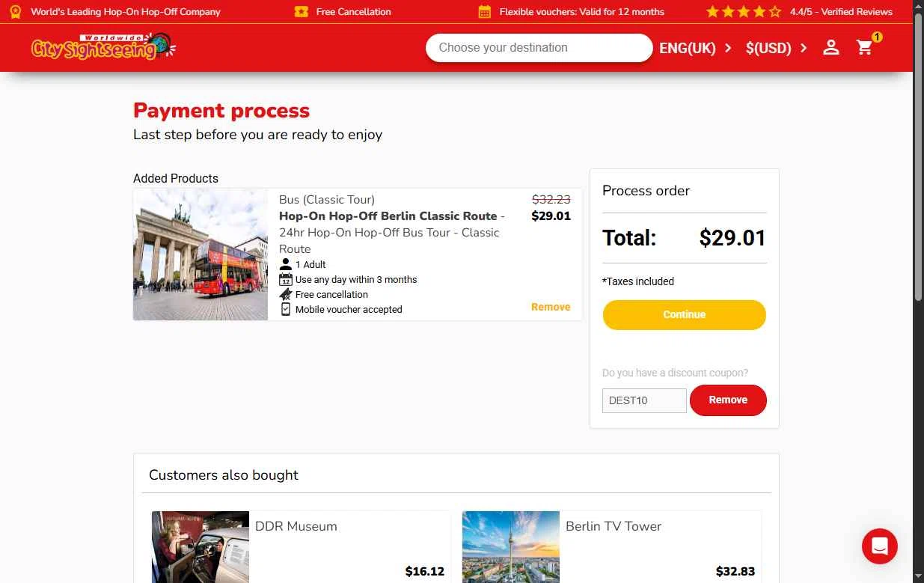This screenshot has height=583, width=924.
Task: Click the struck-through $32.23 original price
Action: (551, 199)
